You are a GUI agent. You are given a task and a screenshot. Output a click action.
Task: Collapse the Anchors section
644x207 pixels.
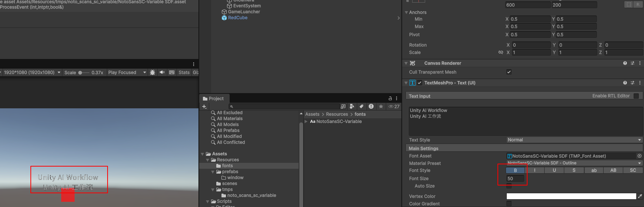pyautogui.click(x=406, y=12)
